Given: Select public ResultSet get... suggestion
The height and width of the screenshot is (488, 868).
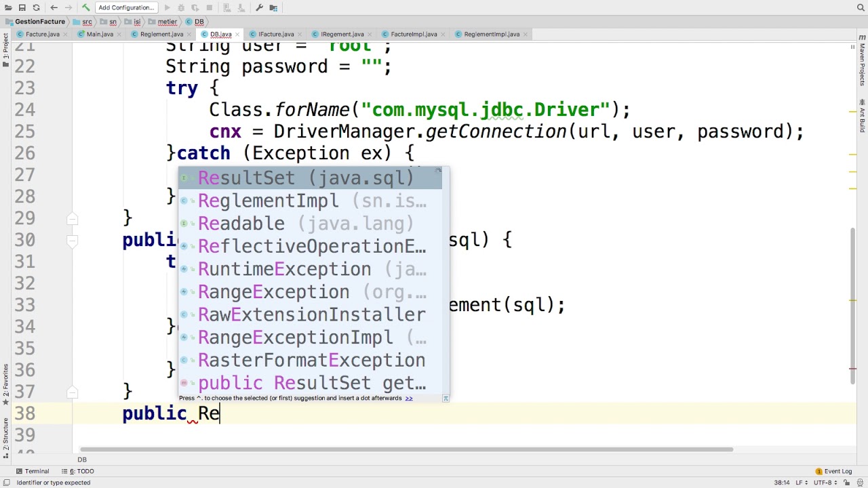Looking at the screenshot, I should click(x=310, y=383).
